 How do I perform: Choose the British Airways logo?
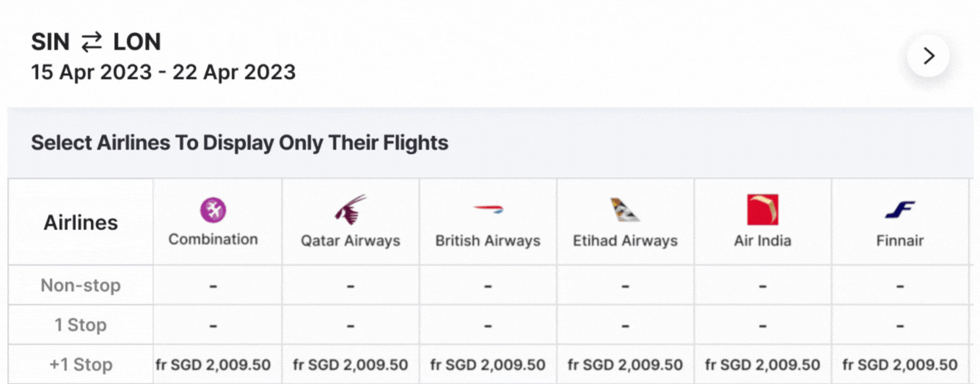pos(488,210)
